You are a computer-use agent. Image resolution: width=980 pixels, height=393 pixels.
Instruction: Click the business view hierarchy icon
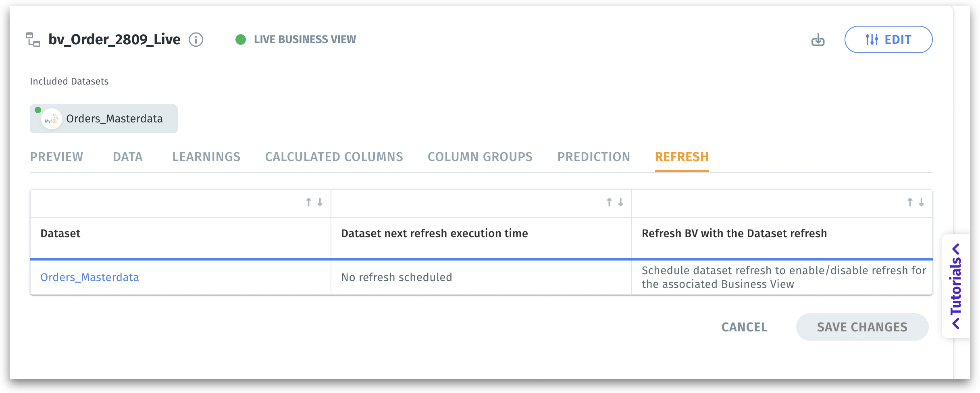33,39
